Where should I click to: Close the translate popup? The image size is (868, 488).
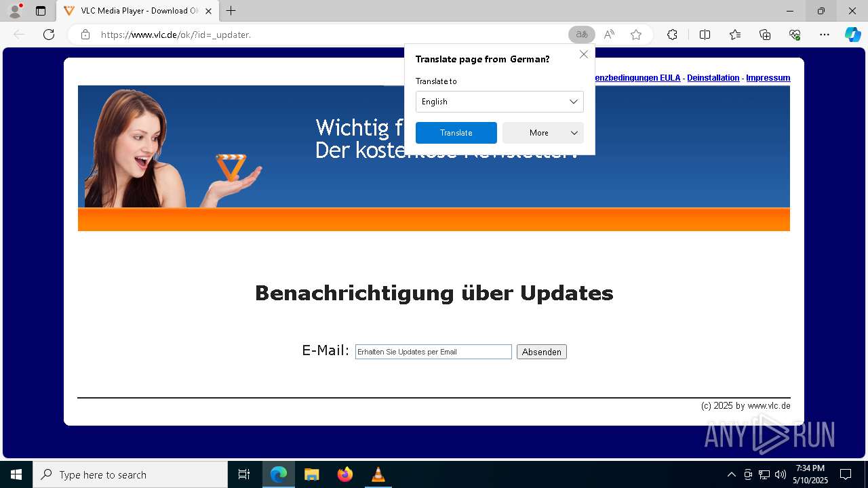pos(583,54)
